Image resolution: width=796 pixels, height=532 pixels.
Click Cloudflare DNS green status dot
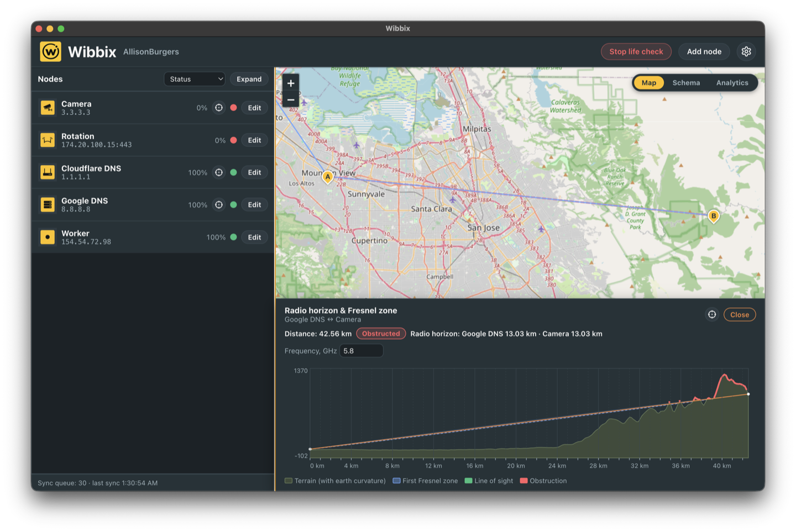pos(233,172)
